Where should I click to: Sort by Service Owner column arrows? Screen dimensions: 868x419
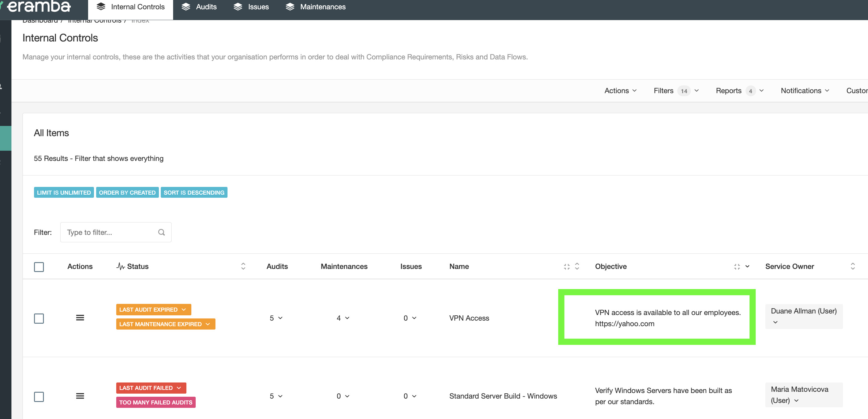point(853,266)
